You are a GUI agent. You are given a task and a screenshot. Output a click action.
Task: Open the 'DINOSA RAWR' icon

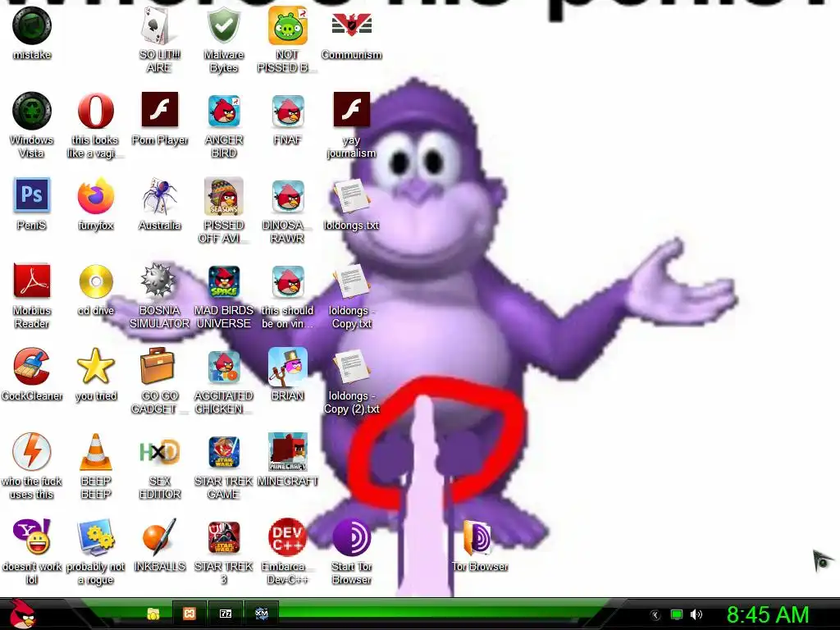288,196
